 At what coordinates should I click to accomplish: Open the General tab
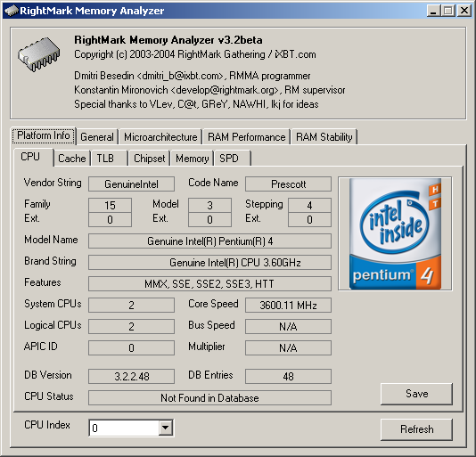point(97,137)
